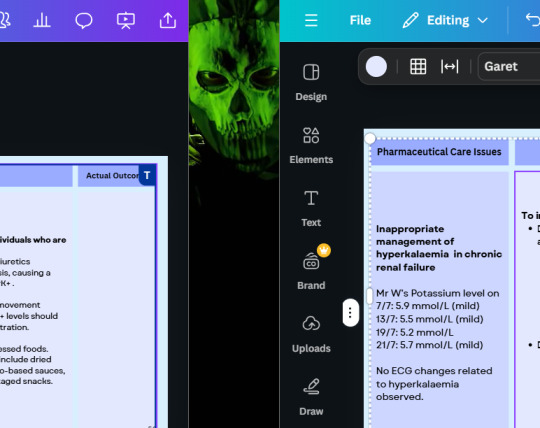
Task: Click the green skull image
Action: tap(234, 90)
